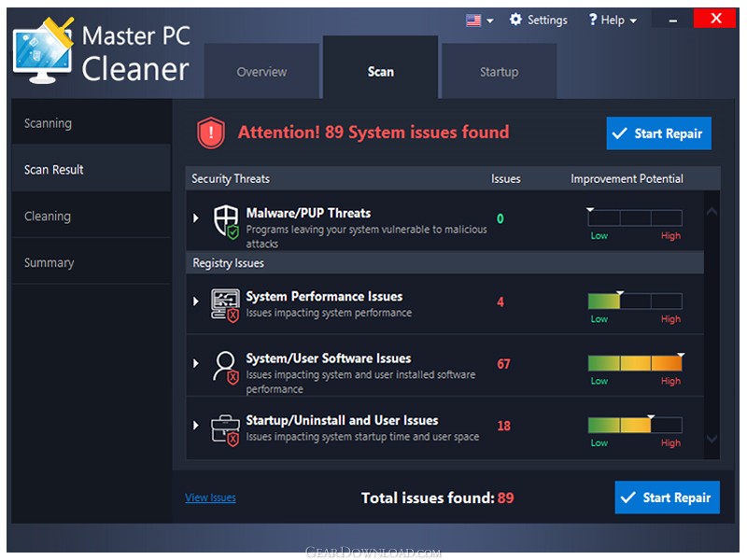The image size is (747, 560).
Task: Click the Malware/PUP Threats shield icon
Action: click(226, 221)
